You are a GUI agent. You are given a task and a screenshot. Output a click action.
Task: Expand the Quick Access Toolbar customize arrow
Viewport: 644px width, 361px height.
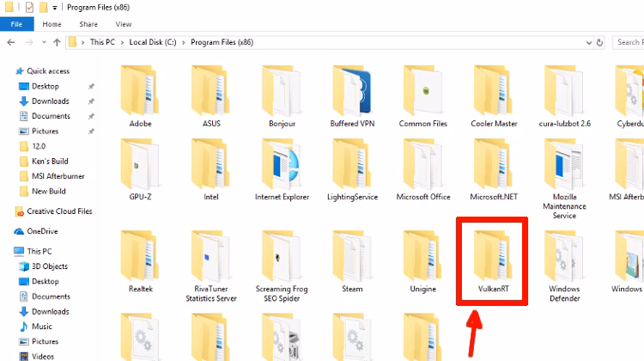(x=55, y=8)
